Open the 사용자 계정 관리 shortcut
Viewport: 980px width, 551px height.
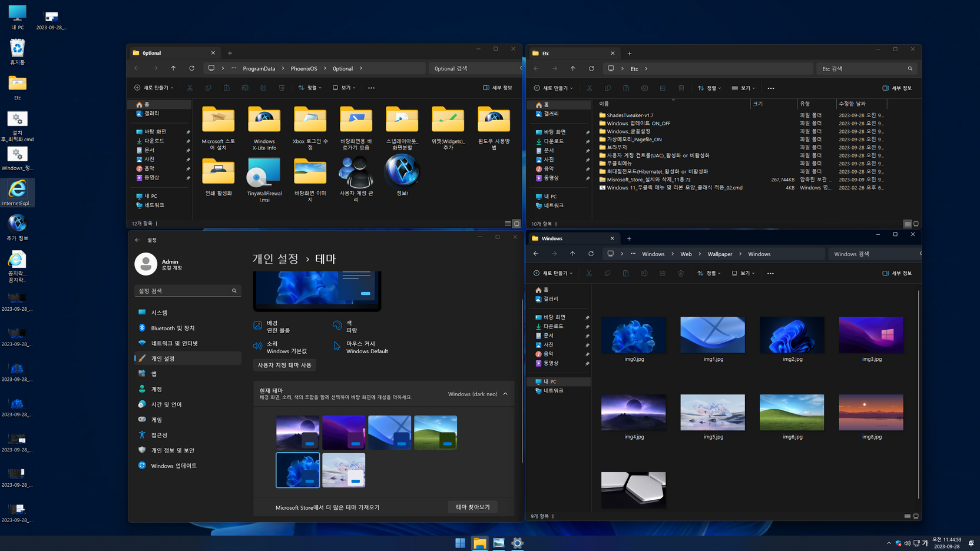(x=356, y=180)
